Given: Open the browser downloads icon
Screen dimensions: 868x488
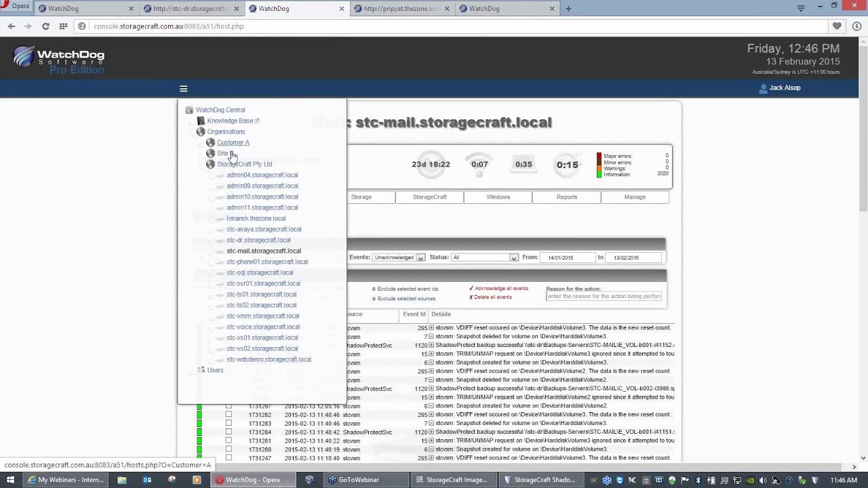Looking at the screenshot, I should coord(856,26).
